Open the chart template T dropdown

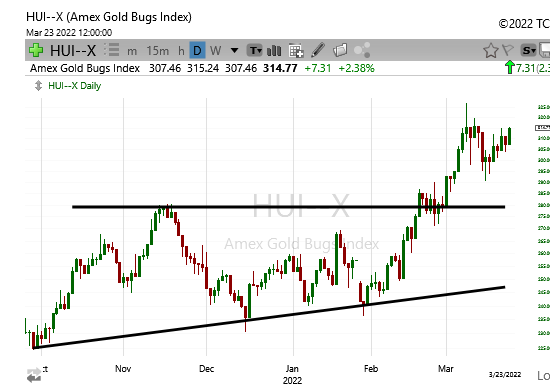click(x=254, y=50)
